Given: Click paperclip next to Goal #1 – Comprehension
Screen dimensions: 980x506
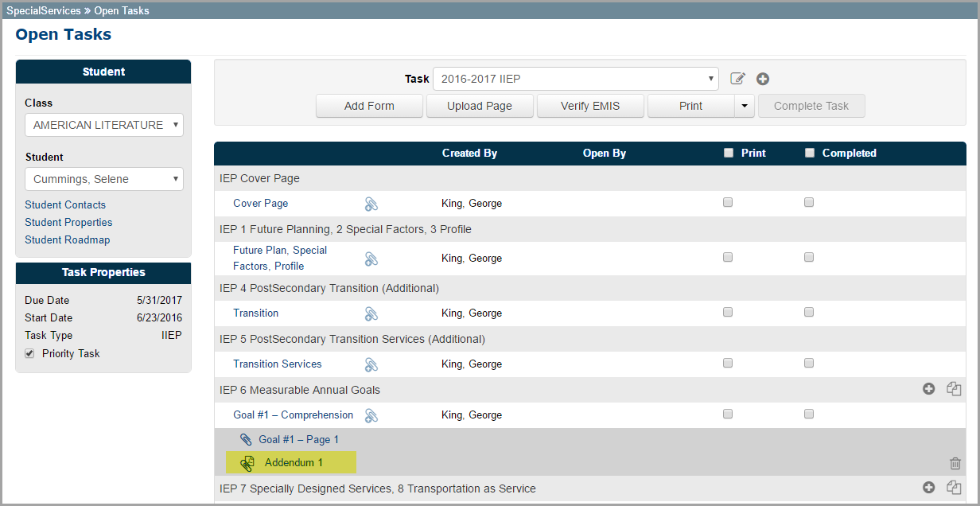Looking at the screenshot, I should pos(371,415).
